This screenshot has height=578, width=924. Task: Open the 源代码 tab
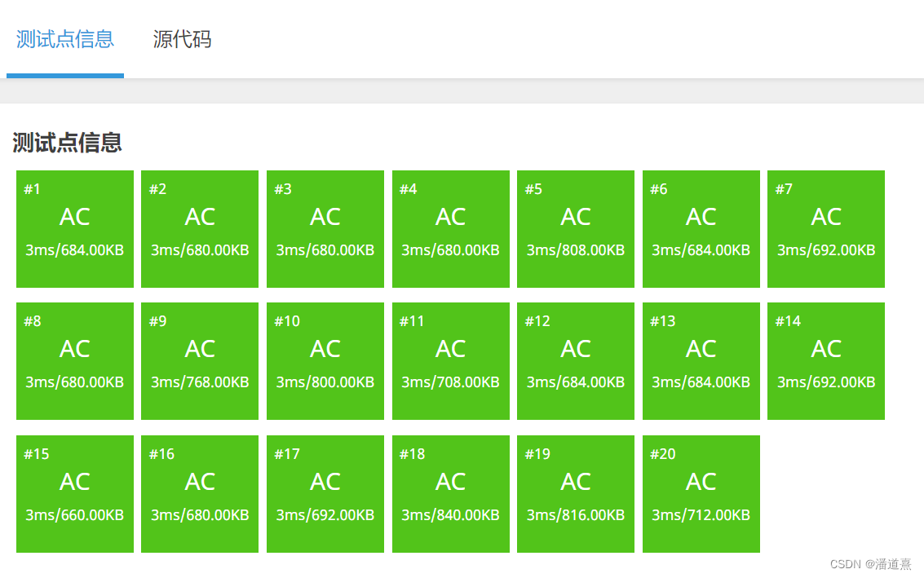182,39
